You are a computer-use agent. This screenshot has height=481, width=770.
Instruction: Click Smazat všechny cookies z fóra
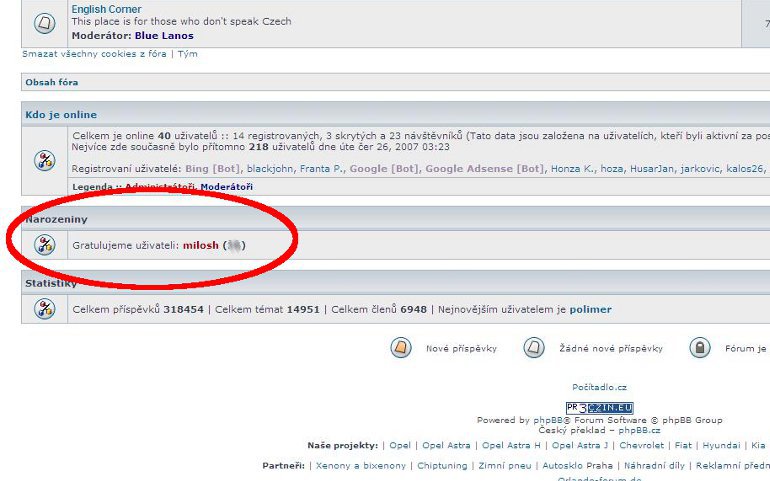[x=94, y=54]
